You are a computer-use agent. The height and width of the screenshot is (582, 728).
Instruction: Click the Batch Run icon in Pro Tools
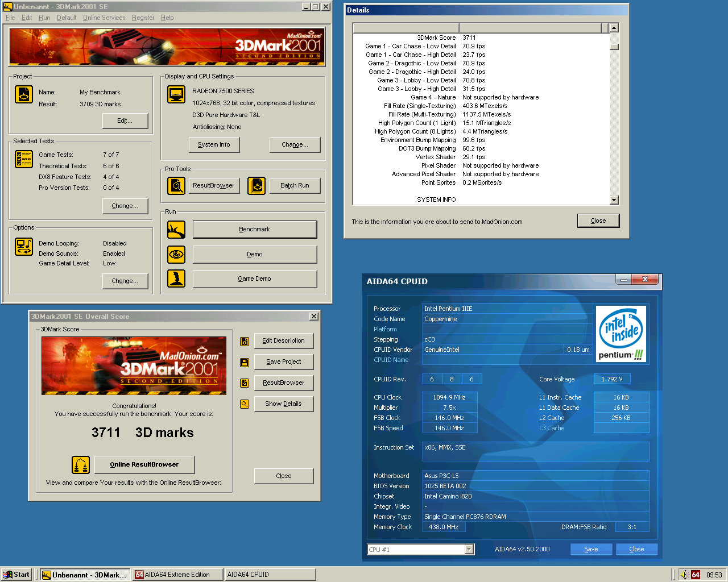tap(257, 185)
